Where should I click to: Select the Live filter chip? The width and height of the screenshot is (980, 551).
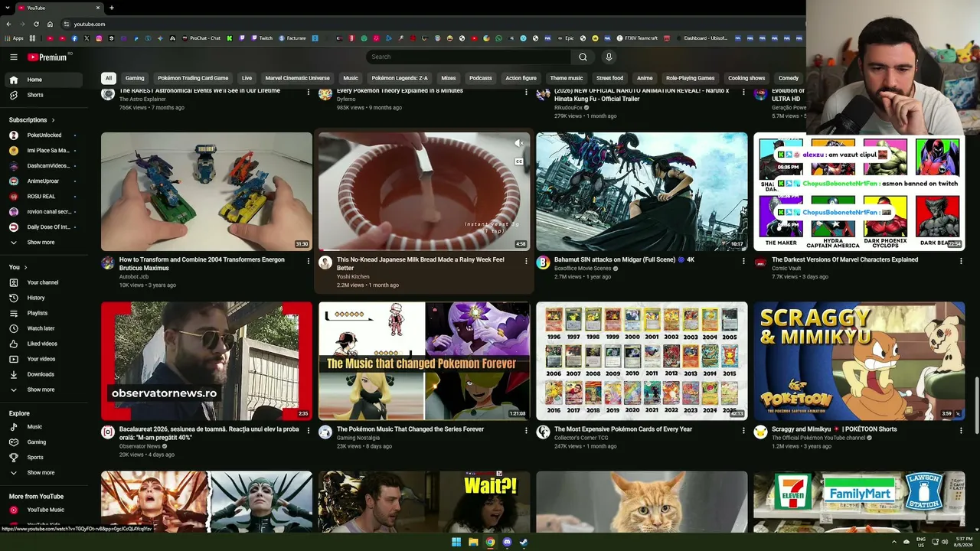point(247,78)
